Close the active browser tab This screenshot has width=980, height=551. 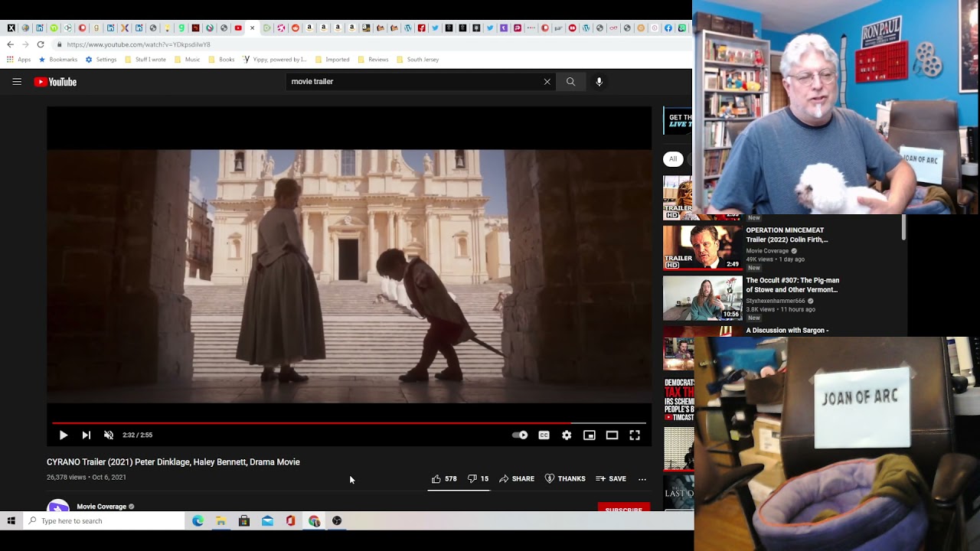coord(253,28)
